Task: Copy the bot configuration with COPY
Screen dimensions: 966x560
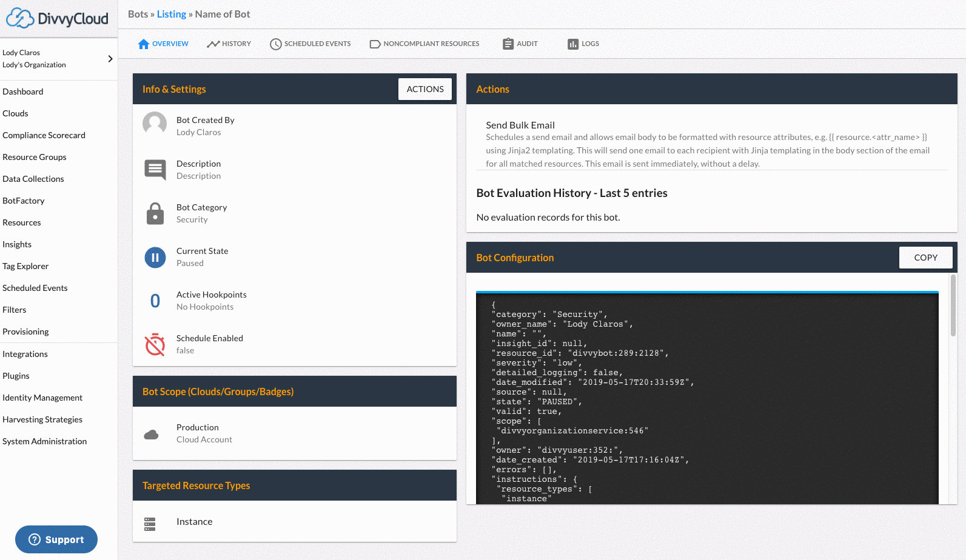Action: [926, 258]
